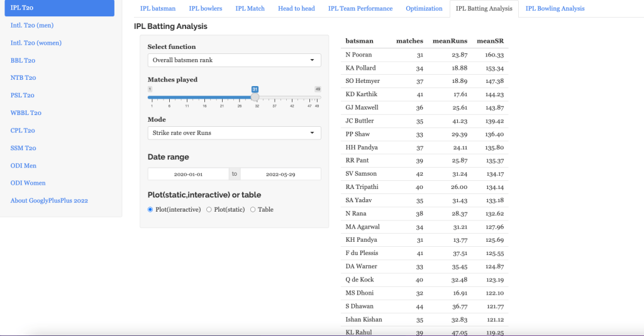Click the Matches played slider handle
Viewport: 644px width, 336px height.
255,97
